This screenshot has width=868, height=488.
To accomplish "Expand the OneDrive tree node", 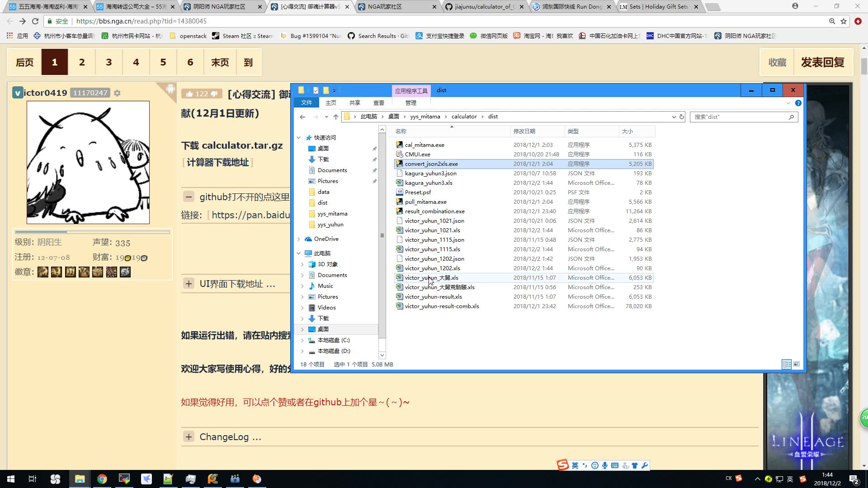I will tap(299, 239).
